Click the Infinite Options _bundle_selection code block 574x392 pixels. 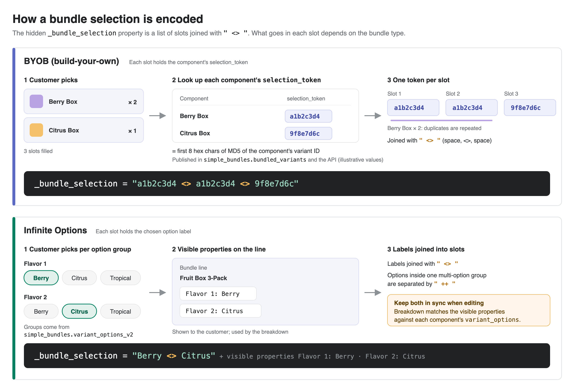point(287,356)
